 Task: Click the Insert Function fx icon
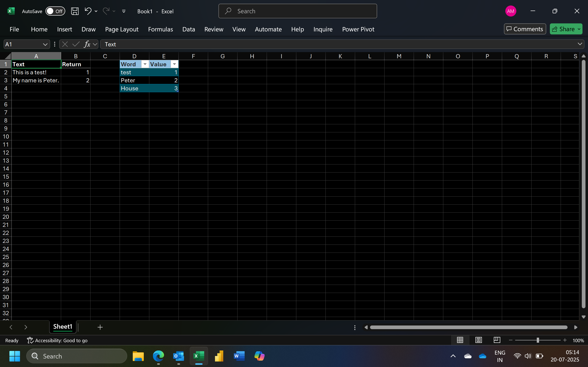click(x=87, y=44)
